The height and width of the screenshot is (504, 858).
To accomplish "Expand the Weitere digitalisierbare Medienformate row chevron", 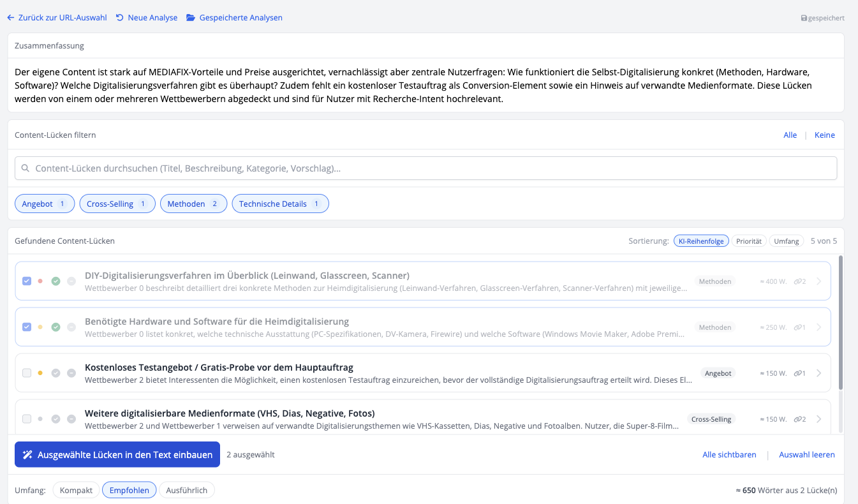I will point(819,419).
